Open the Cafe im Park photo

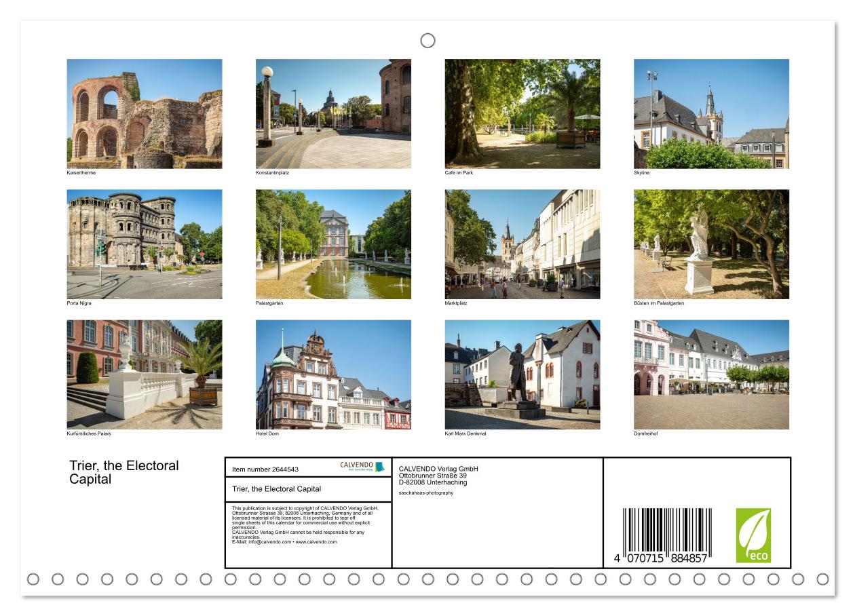(522, 114)
